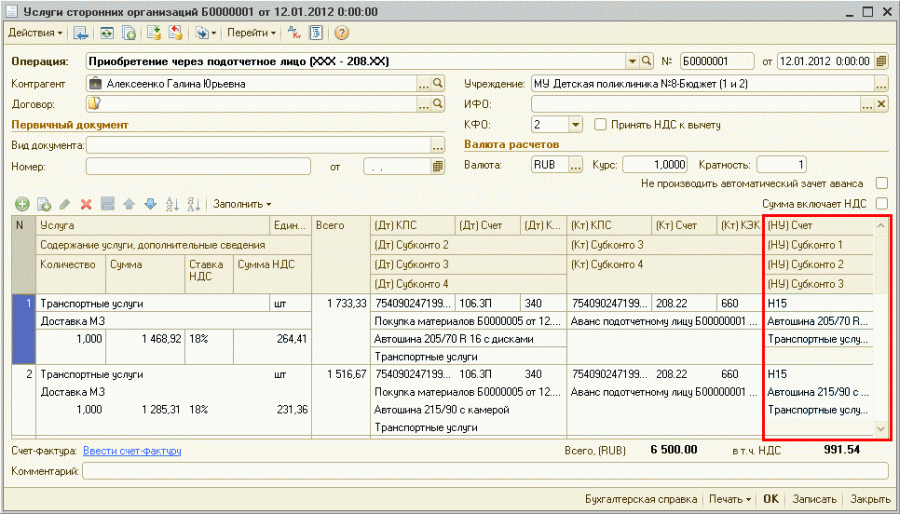This screenshot has height=514, width=900.
Task: Open the Действия menu
Action: 34,33
